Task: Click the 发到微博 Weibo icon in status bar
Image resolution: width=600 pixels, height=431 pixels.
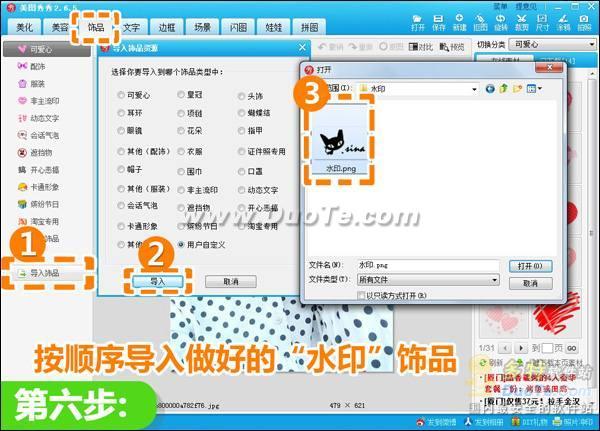Action: coord(421,422)
